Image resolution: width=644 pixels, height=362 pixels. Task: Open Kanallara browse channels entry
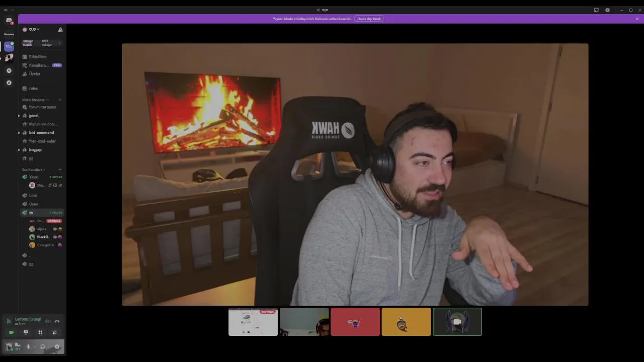pyautogui.click(x=42, y=65)
